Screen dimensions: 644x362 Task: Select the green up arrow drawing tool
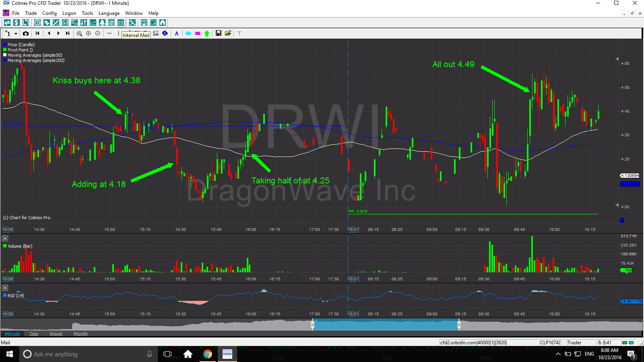207,33
